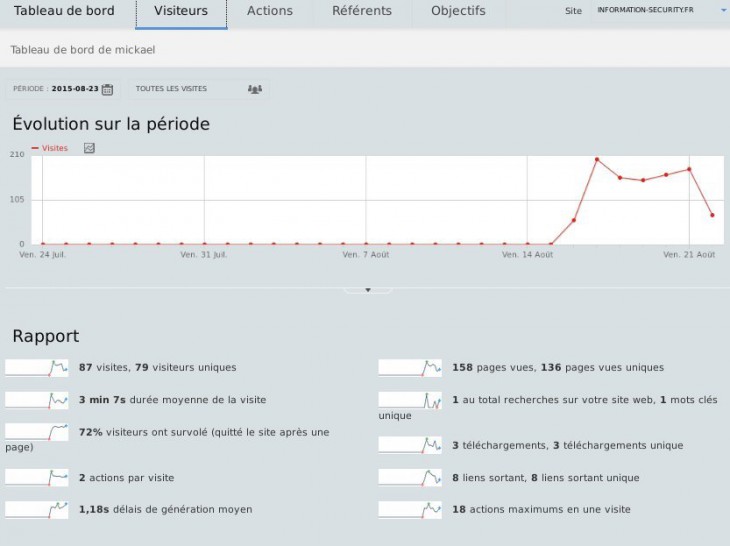Click the metrics picker icon next to Visites
The height and width of the screenshot is (546, 730).
[x=89, y=148]
